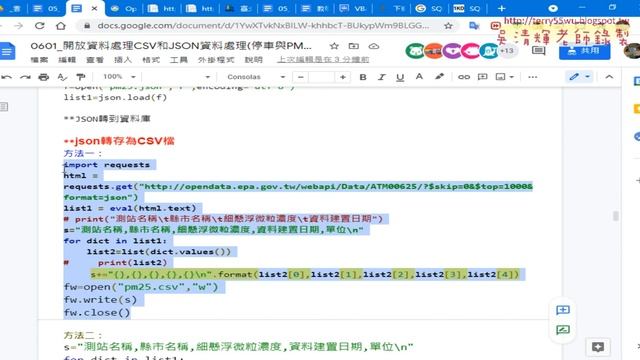Screen dimensions: 640x360
Task: Click the spell check icon
Action: tap(62, 77)
